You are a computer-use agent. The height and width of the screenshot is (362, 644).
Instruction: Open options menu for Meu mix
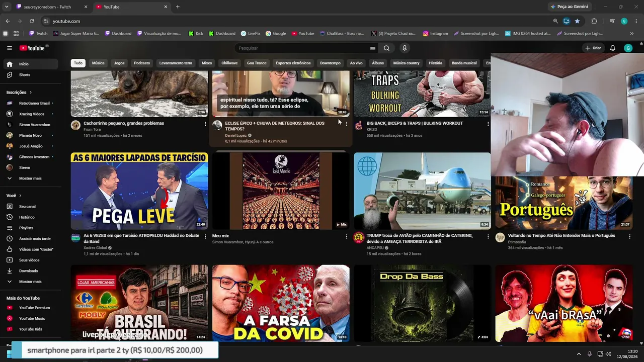346,236
